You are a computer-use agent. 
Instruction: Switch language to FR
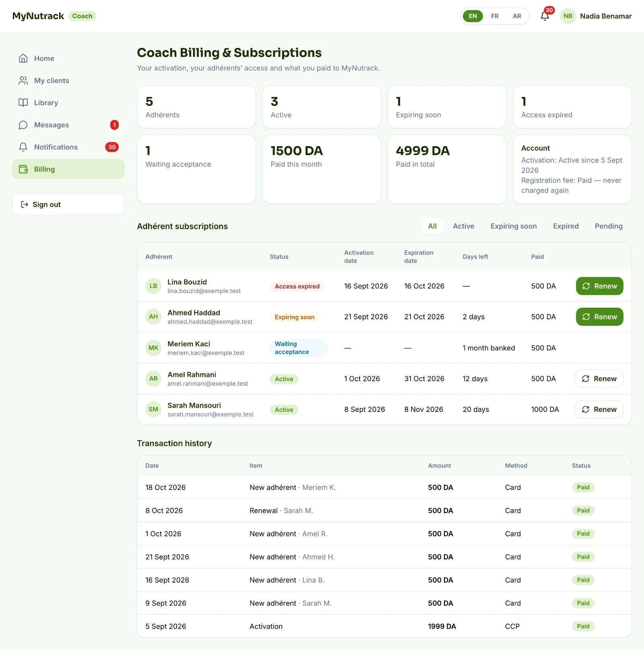495,16
